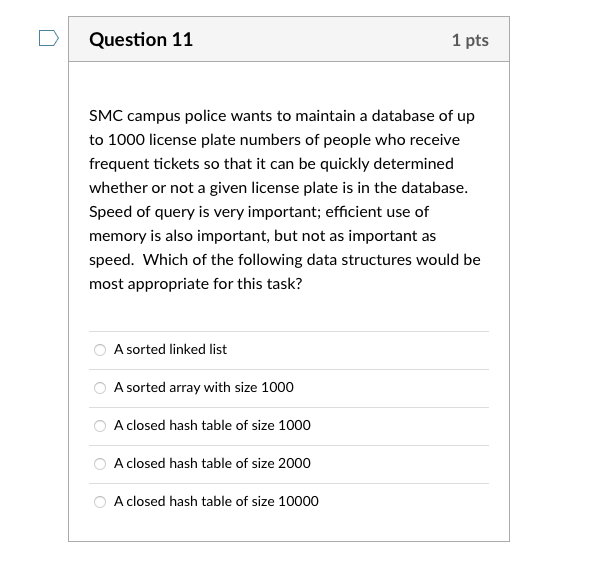This screenshot has height=568, width=614.
Task: Click the 'A sorted linked list' answer label
Action: tap(170, 349)
